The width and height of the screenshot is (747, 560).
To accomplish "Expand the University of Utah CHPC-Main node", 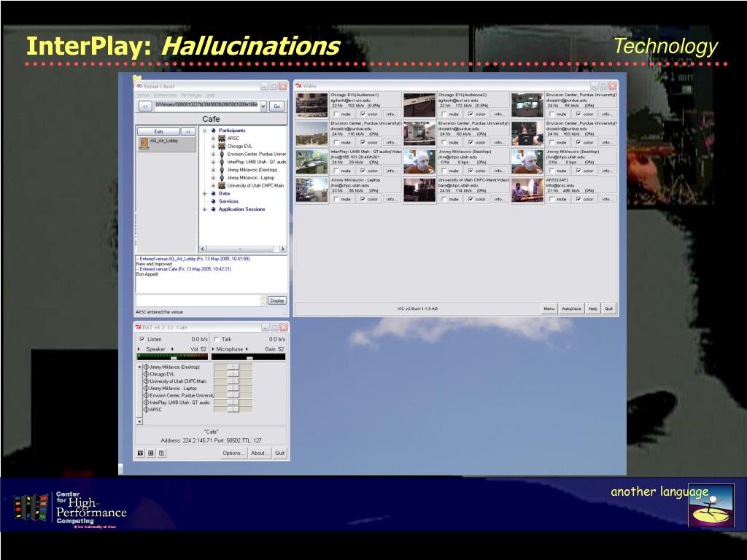I will (213, 185).
